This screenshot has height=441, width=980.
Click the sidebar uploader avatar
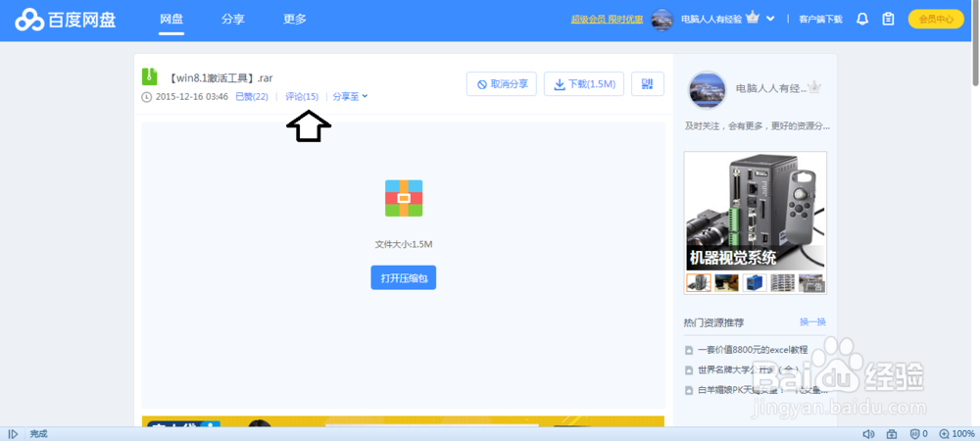click(708, 90)
